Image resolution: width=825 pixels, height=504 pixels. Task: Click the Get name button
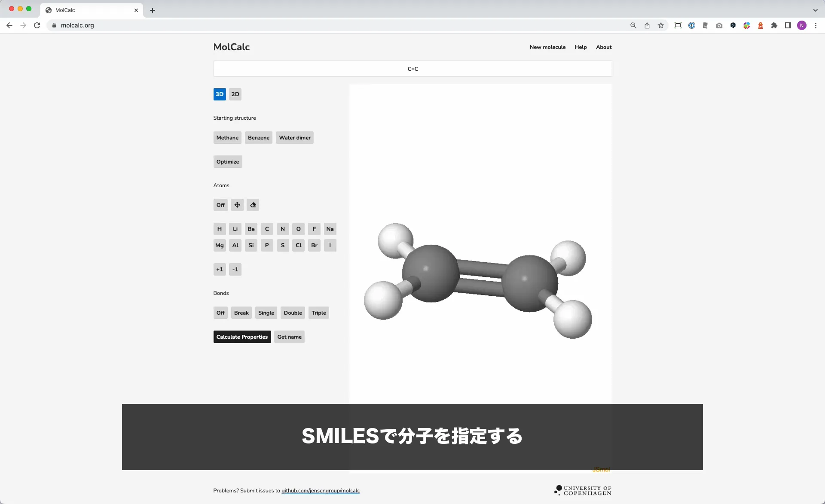tap(290, 337)
